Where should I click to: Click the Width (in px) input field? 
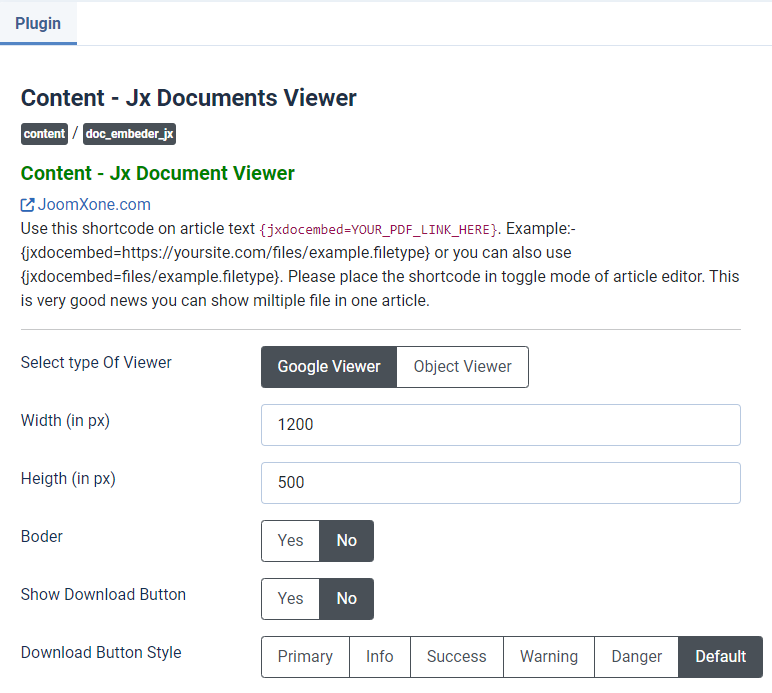coord(500,425)
